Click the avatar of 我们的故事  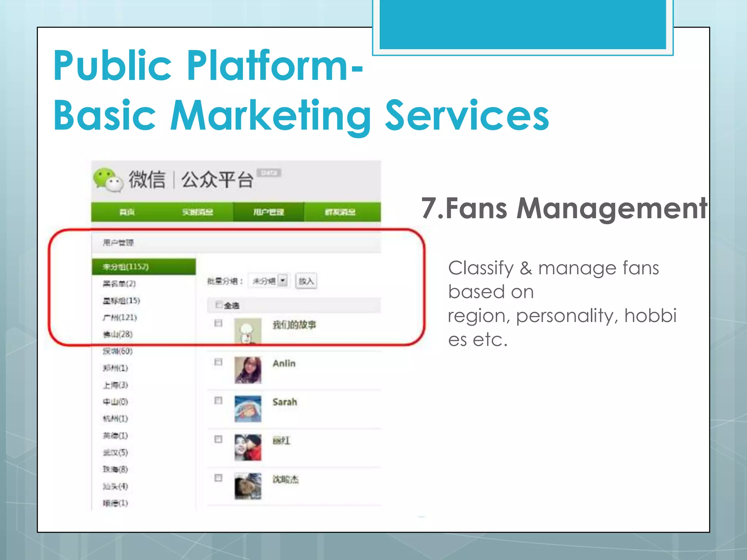pos(248,331)
